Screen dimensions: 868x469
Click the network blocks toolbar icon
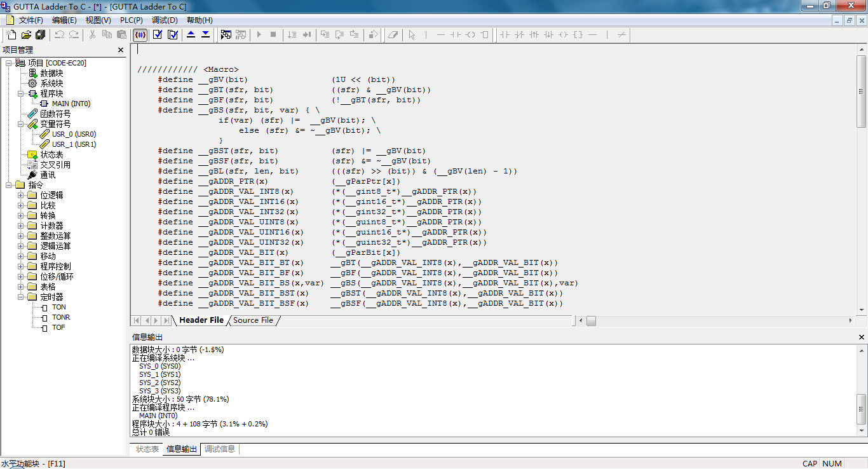click(226, 34)
